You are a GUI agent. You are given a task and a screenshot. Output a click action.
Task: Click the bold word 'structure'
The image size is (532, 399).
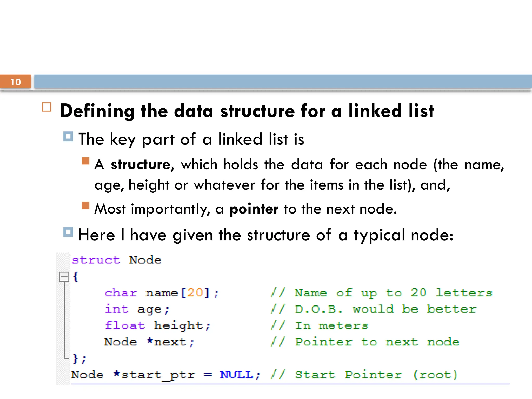click(x=141, y=165)
